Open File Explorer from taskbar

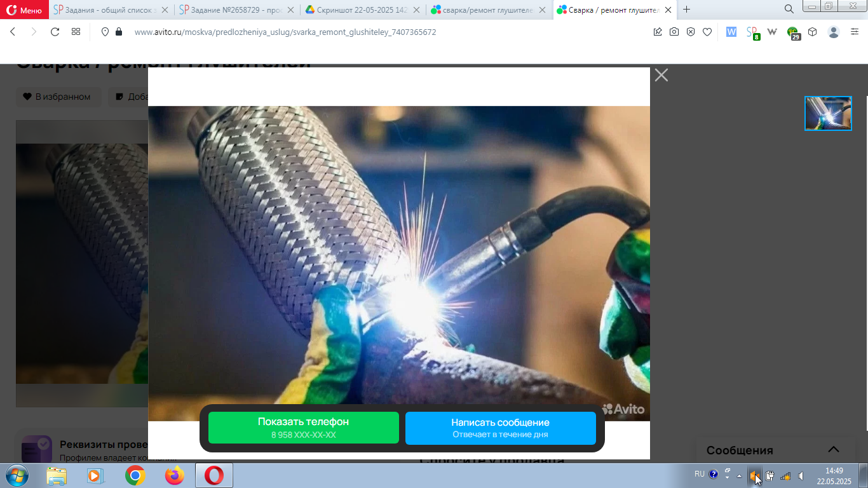[x=57, y=475]
